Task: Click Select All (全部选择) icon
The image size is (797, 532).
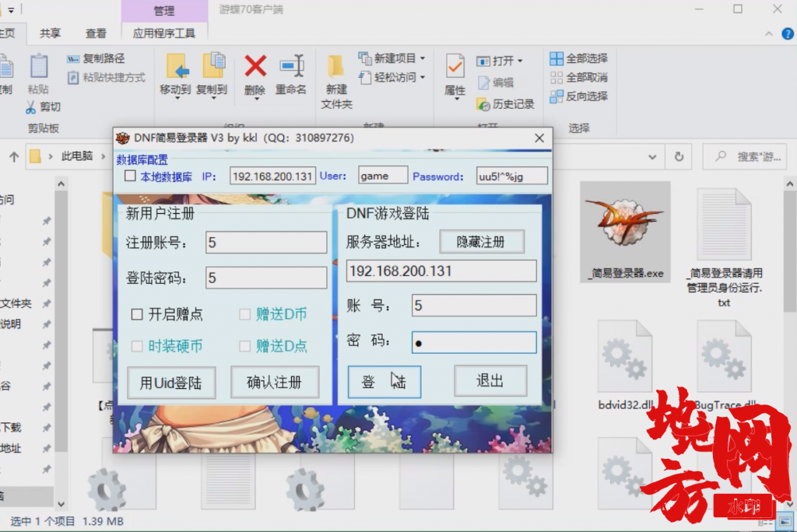Action: (x=556, y=59)
